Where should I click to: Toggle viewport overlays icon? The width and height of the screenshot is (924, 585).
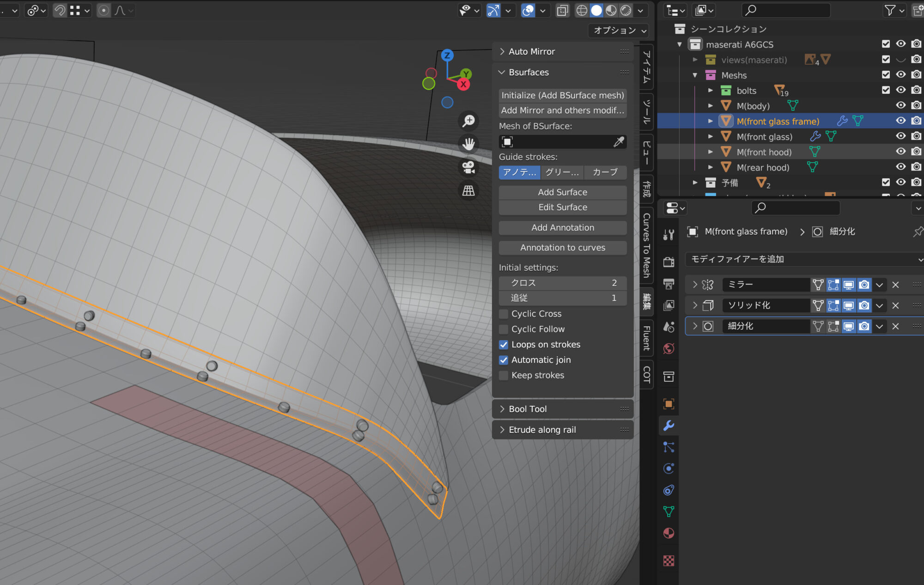(x=528, y=10)
